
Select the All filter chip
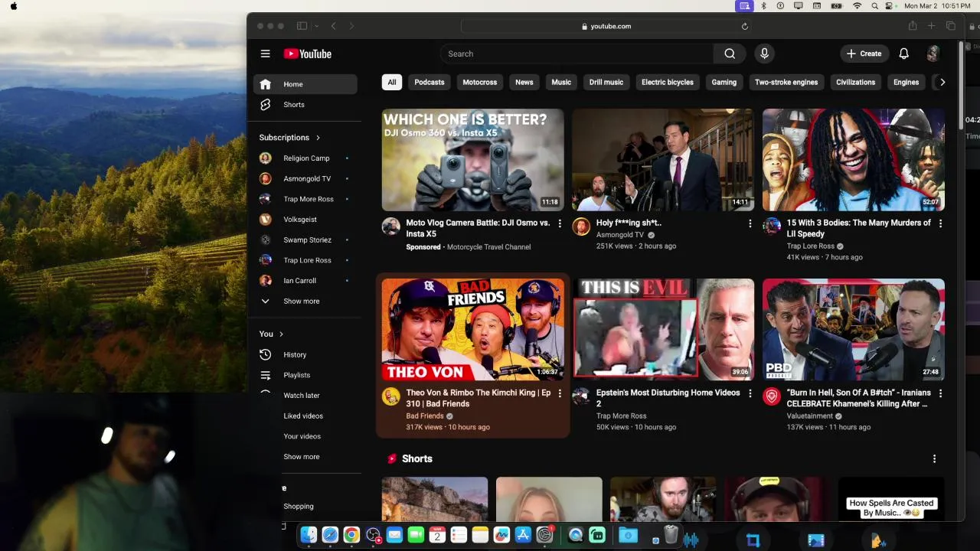392,82
